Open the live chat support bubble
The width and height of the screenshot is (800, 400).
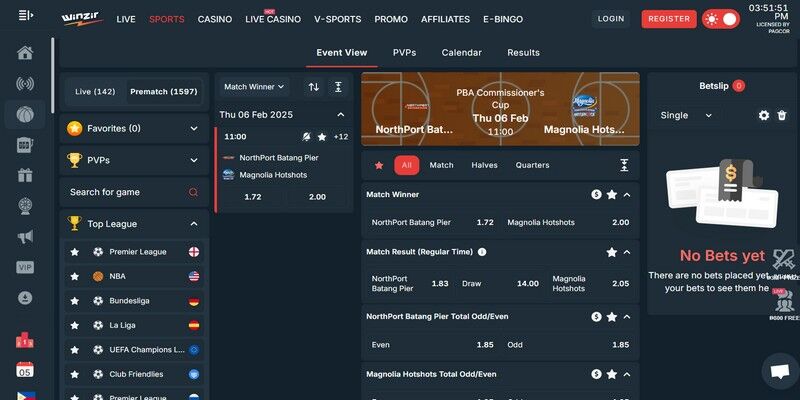coord(776,371)
